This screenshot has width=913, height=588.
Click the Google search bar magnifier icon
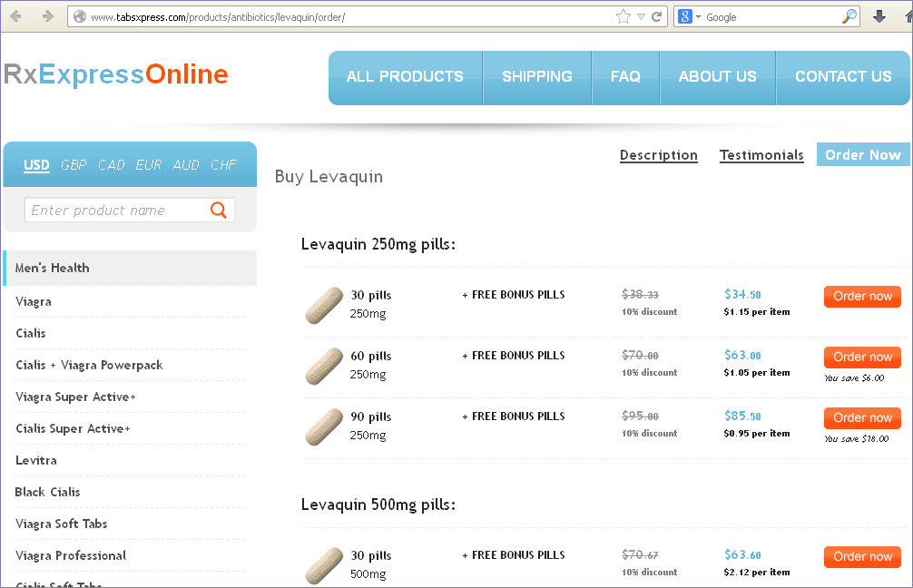(x=849, y=16)
